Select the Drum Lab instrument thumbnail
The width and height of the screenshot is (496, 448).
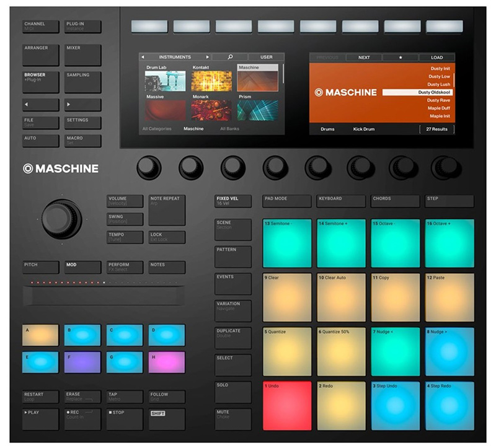coord(165,81)
